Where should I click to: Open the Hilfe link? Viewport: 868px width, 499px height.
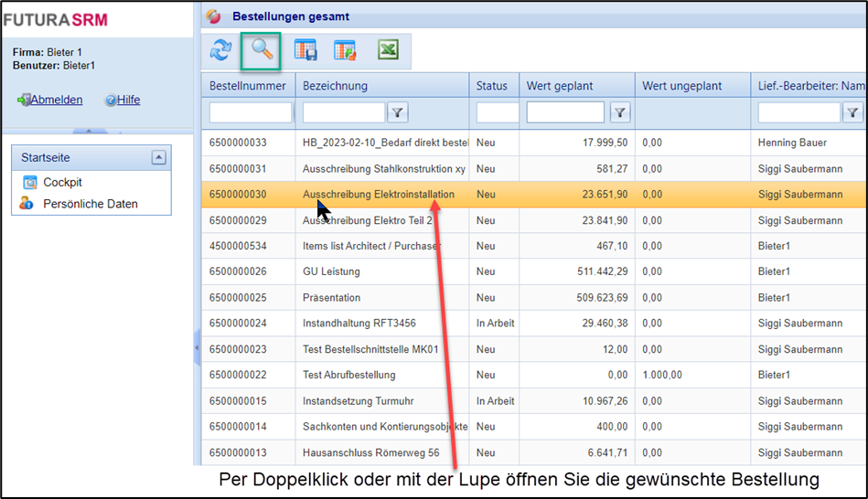click(128, 100)
